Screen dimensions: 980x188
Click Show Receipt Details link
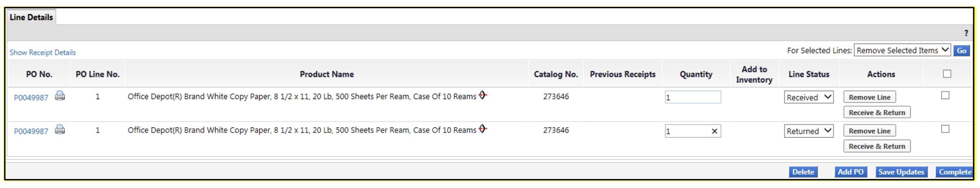click(43, 53)
